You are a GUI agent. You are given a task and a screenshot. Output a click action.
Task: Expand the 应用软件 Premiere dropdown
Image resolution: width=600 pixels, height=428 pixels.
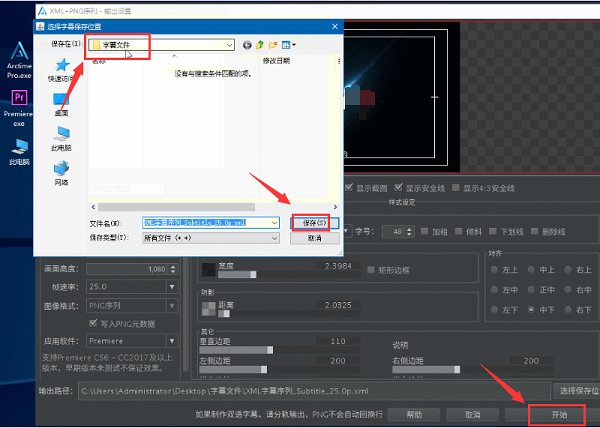point(173,340)
